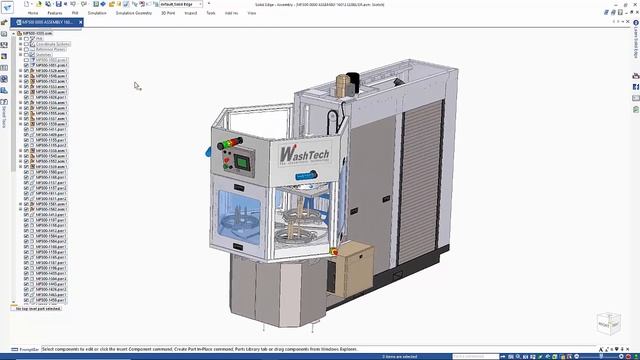
Task: Uncheck the MP500-1550.asm:1 visibility checkbox
Action: coord(26,92)
